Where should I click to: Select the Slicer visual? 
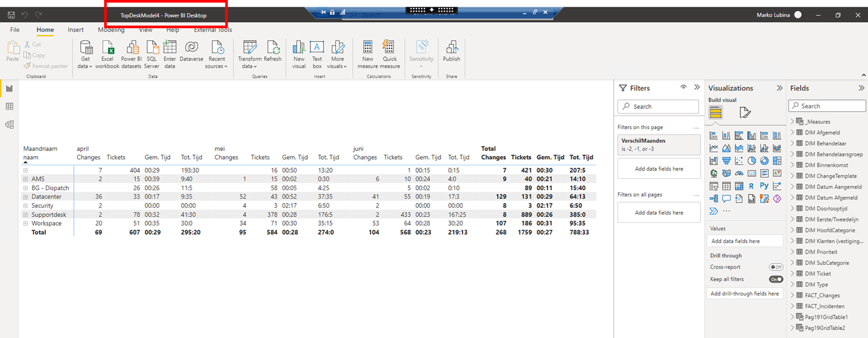714,186
